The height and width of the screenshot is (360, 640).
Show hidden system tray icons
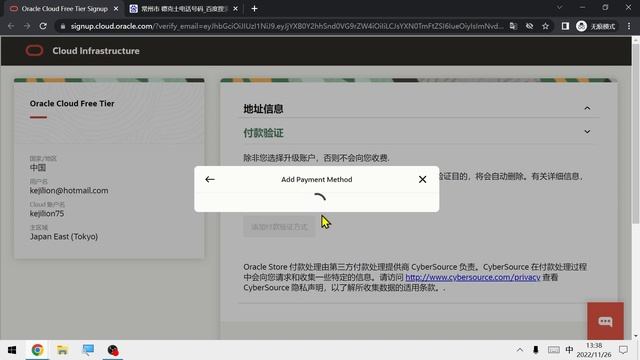520,350
